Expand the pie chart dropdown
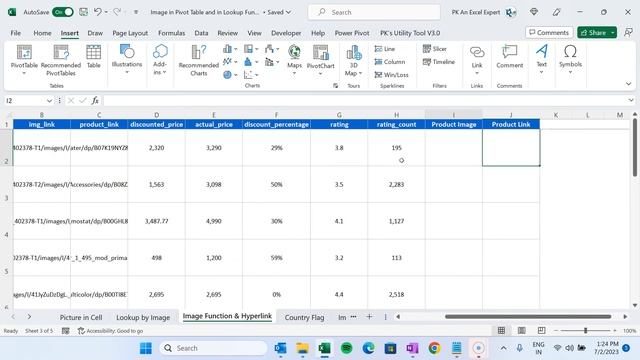The height and width of the screenshot is (360, 640). 236,75
